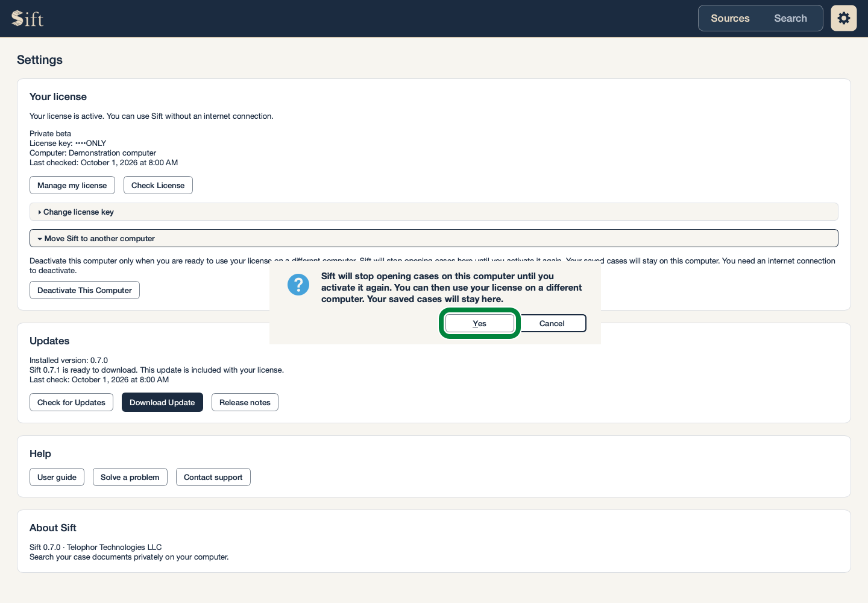Click the Check License button
Viewport: 868px width, 603px height.
click(x=158, y=185)
